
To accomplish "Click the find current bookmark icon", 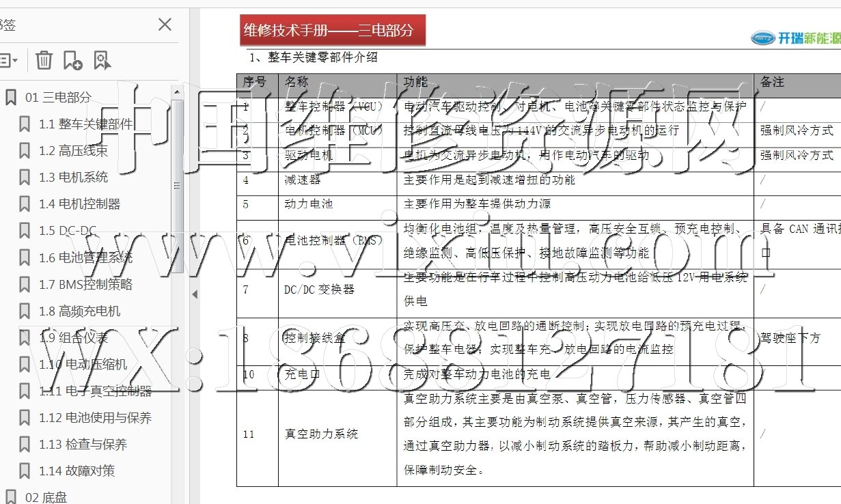I will 102,60.
